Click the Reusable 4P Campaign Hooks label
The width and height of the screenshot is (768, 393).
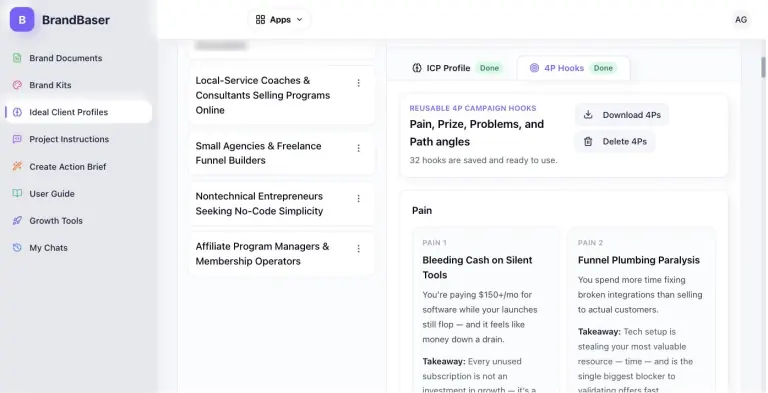[x=473, y=108]
